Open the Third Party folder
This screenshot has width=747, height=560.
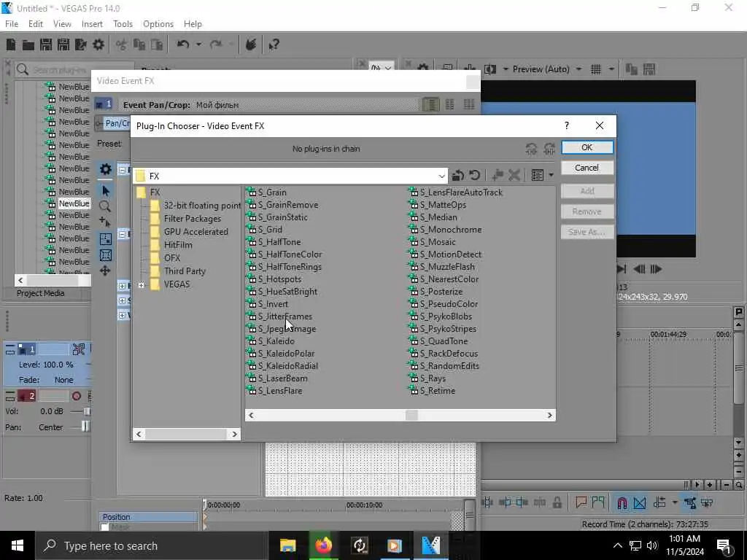pyautogui.click(x=178, y=271)
